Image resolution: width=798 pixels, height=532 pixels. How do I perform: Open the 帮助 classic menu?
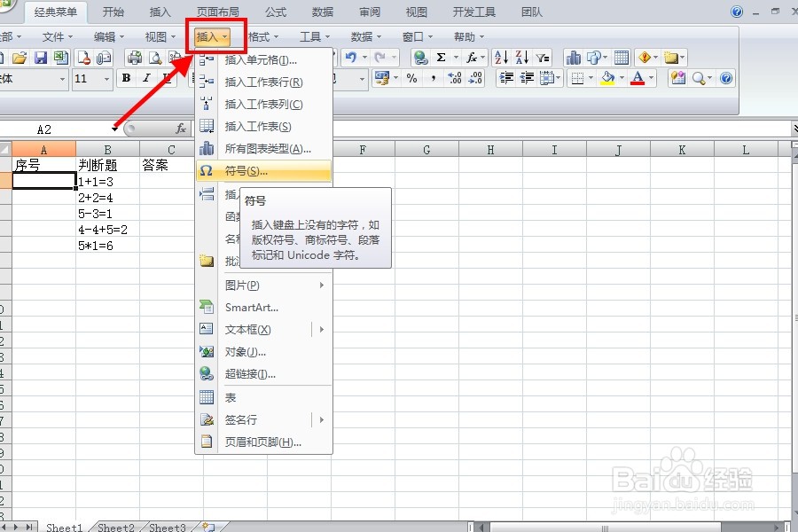pos(469,36)
